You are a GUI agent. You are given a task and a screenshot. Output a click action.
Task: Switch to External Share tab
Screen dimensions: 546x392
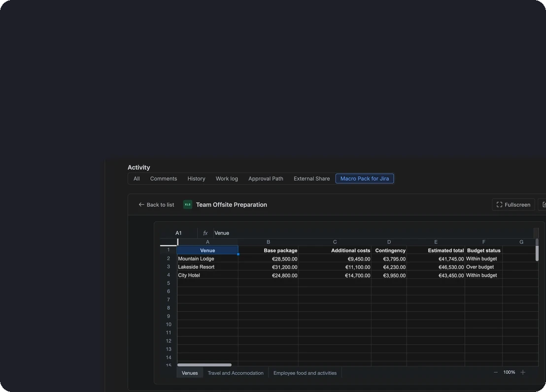pos(311,179)
